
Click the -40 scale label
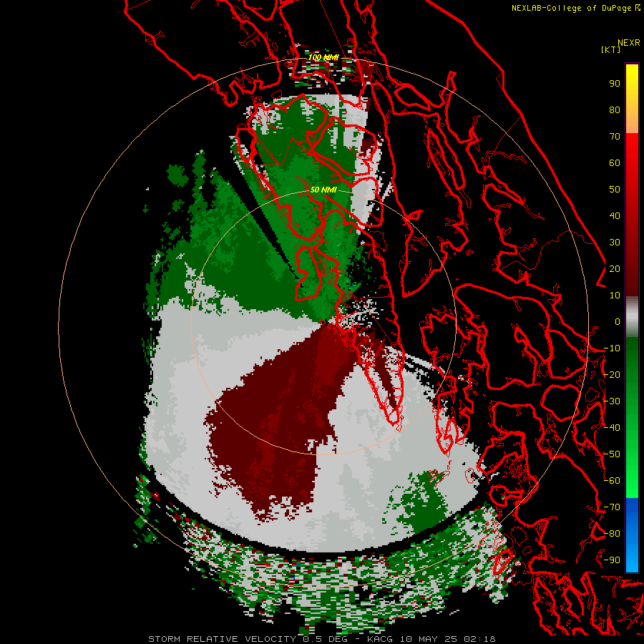(x=612, y=428)
